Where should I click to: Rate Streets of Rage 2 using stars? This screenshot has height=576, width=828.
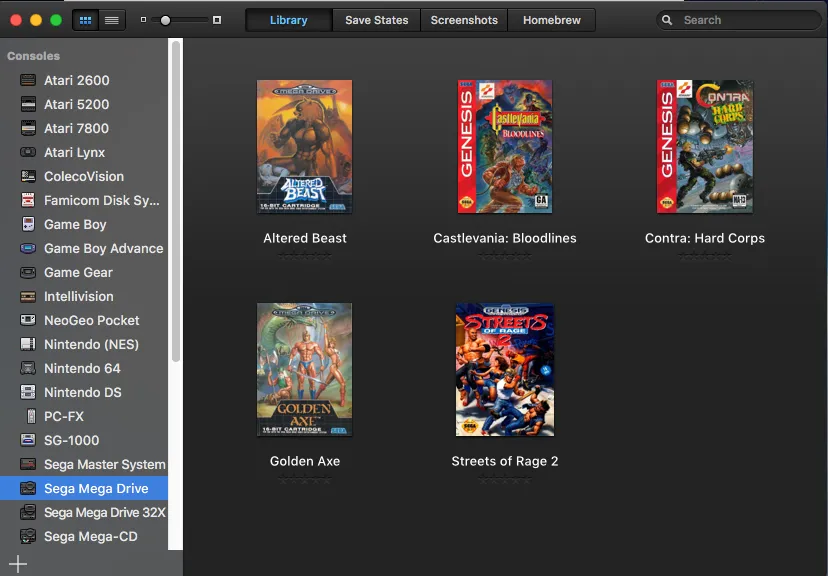coord(505,479)
